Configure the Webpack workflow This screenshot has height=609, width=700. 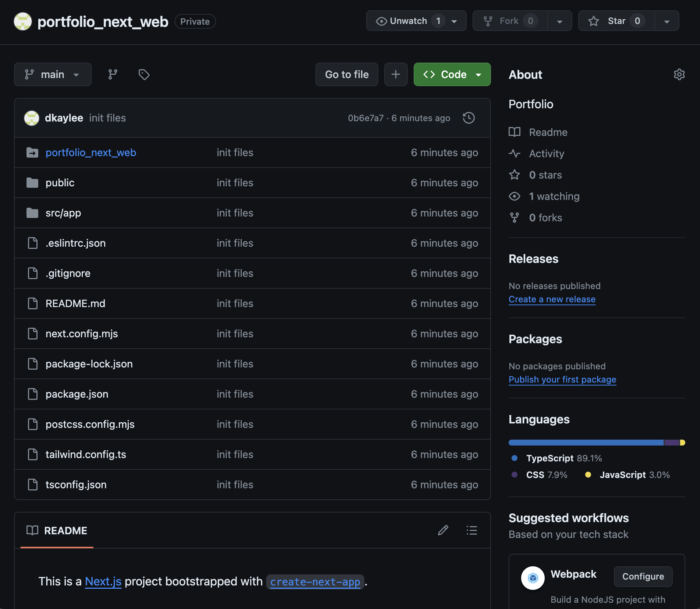(643, 576)
